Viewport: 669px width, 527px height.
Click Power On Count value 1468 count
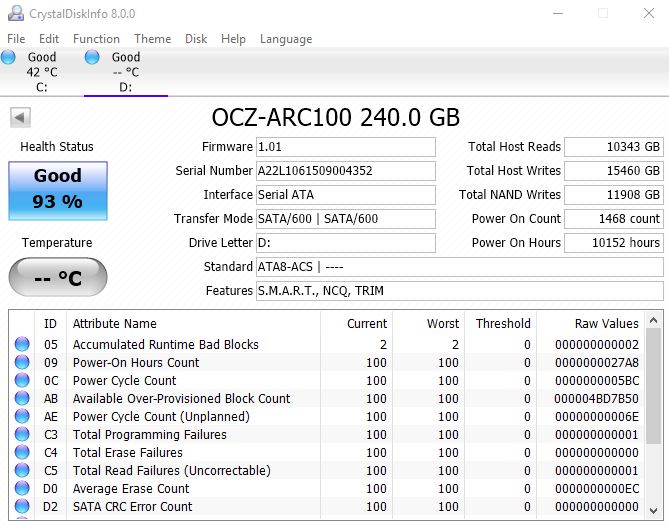coord(614,218)
